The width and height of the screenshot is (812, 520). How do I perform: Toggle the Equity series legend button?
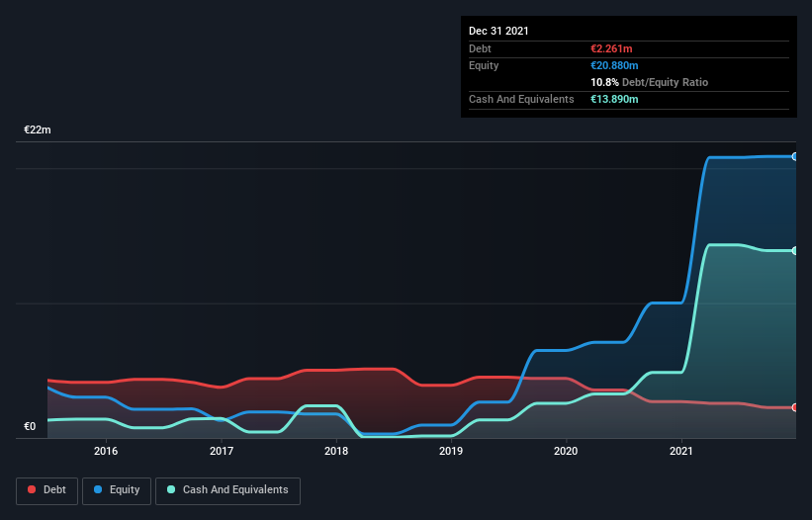click(117, 490)
